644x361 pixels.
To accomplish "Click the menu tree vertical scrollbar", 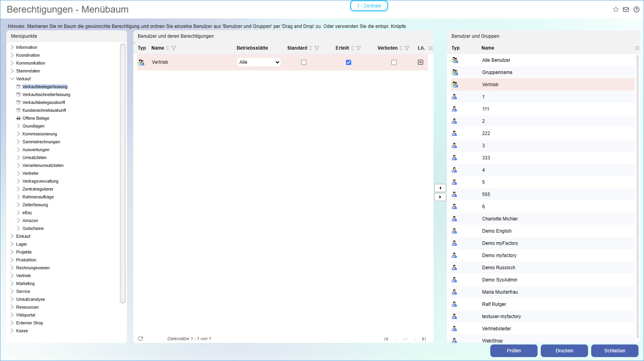I will [x=123, y=173].
